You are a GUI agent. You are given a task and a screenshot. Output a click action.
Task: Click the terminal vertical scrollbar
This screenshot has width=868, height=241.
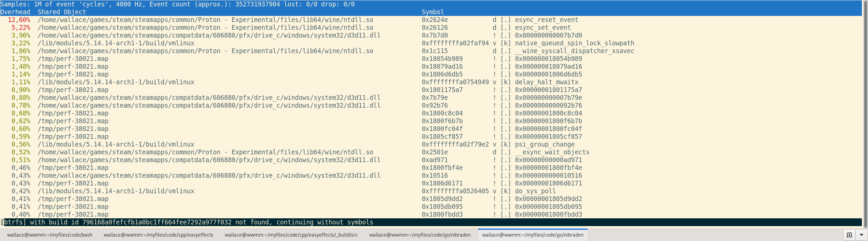pos(865,114)
